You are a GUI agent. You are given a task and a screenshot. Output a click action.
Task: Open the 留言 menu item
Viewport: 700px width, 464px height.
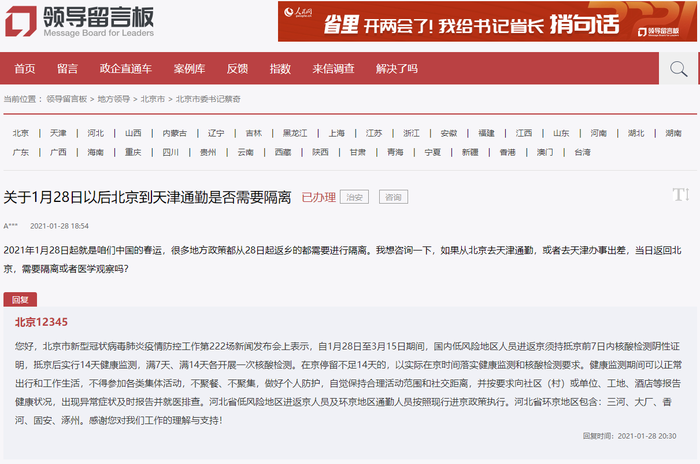tap(67, 68)
